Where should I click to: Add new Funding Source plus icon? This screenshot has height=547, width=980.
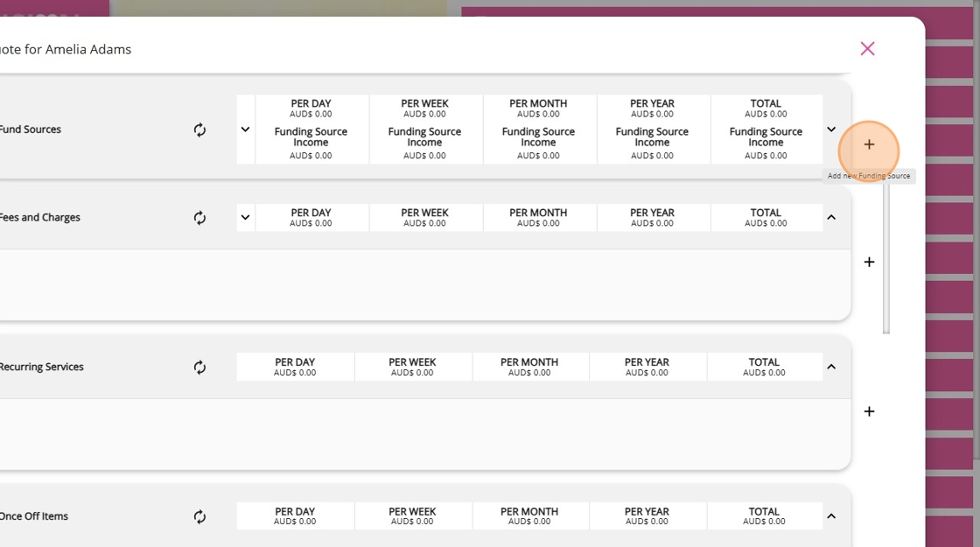869,144
